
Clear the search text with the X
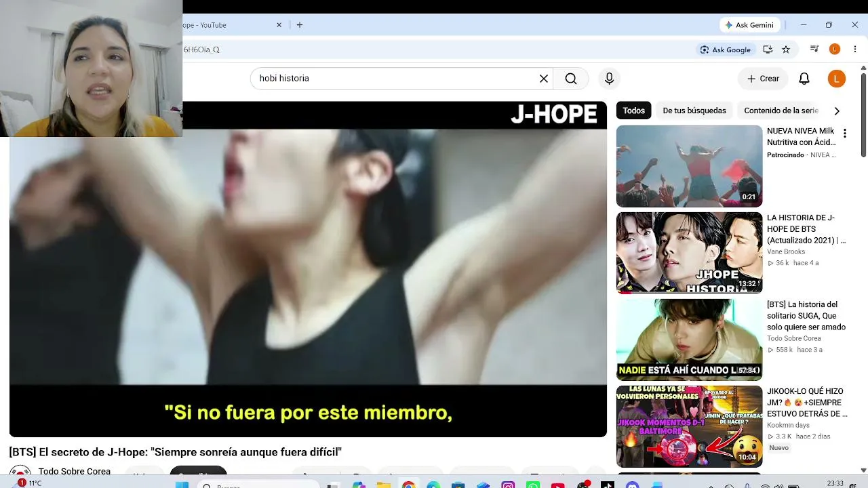click(544, 79)
